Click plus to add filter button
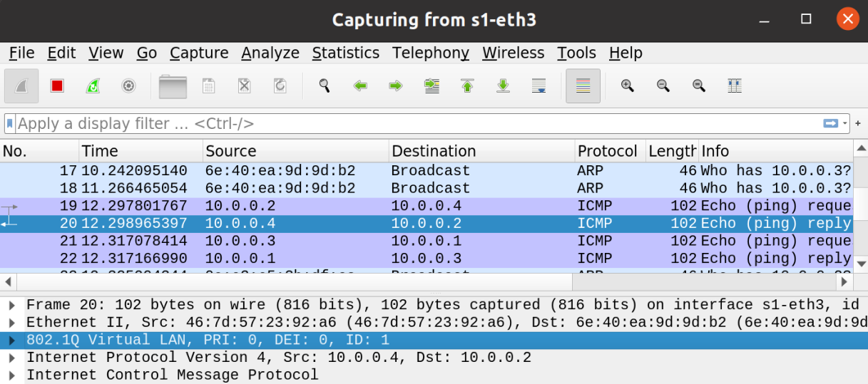Image resolution: width=868 pixels, height=384 pixels. click(x=858, y=123)
